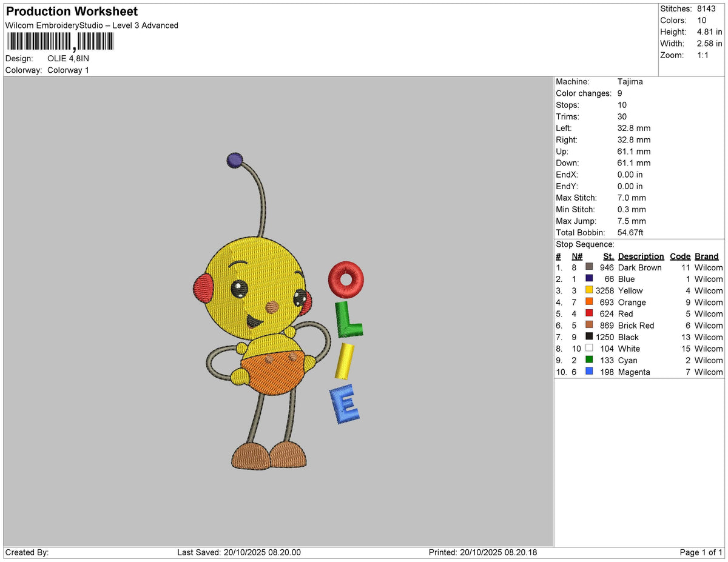Click the 'Brick Red' description text
Screen dimensions: 728x562
pyautogui.click(x=636, y=326)
